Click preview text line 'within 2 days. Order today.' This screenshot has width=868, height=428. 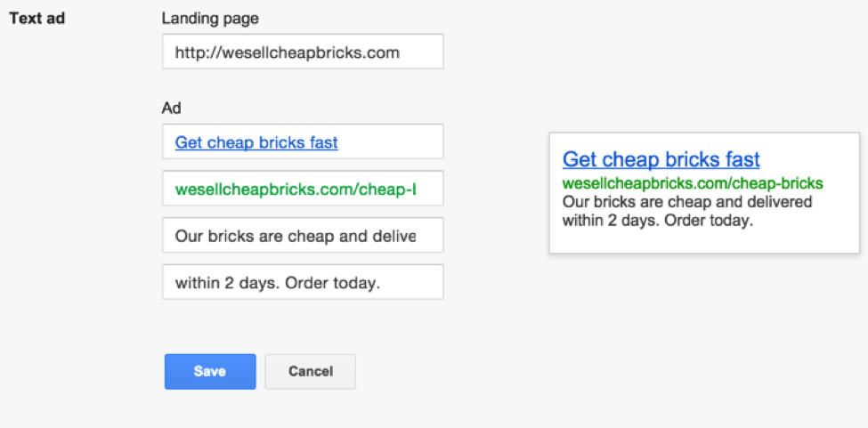(x=658, y=222)
